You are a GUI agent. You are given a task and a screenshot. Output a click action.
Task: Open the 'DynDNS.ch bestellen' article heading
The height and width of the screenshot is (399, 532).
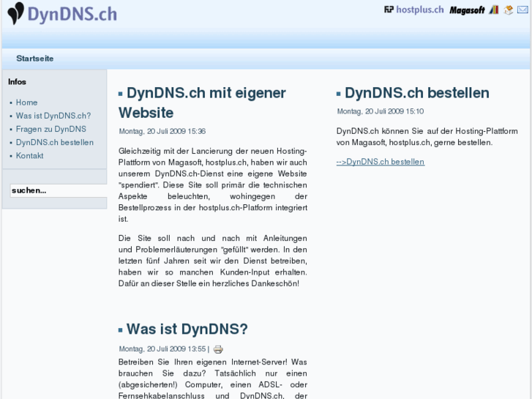tap(417, 93)
